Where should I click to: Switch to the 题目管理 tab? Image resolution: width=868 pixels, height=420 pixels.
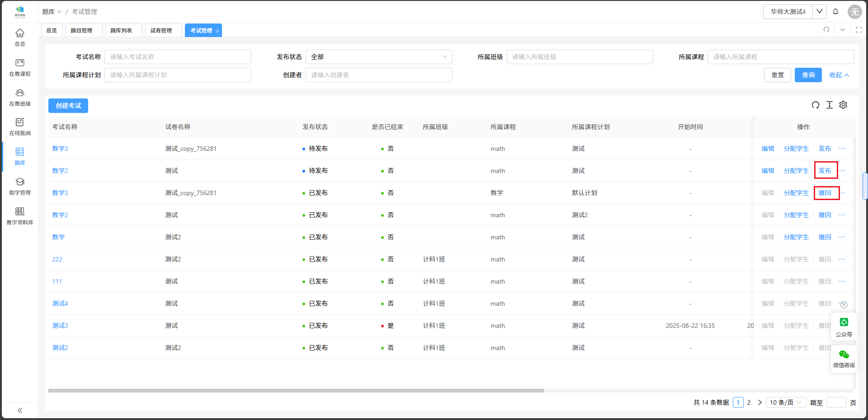pyautogui.click(x=81, y=31)
